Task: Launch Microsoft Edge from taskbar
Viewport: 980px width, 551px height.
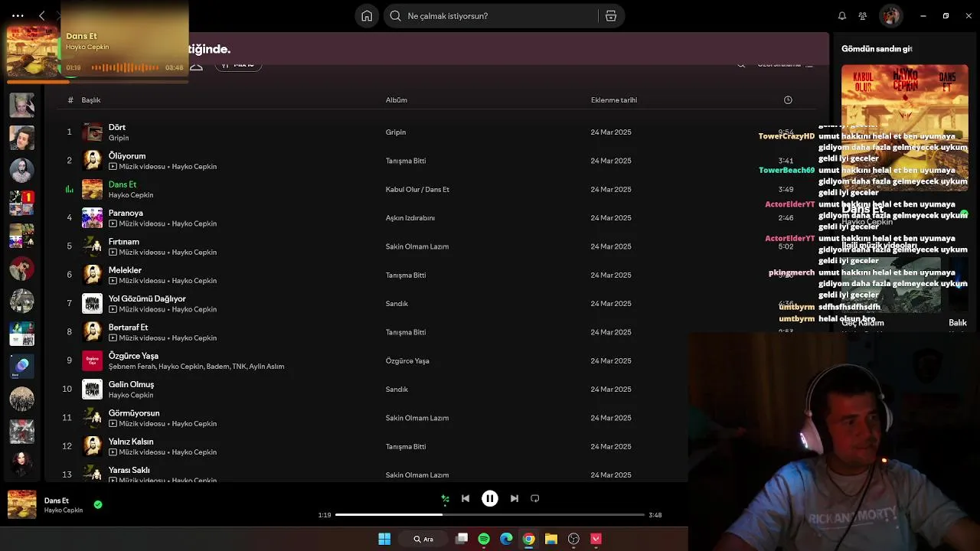Action: (x=506, y=539)
